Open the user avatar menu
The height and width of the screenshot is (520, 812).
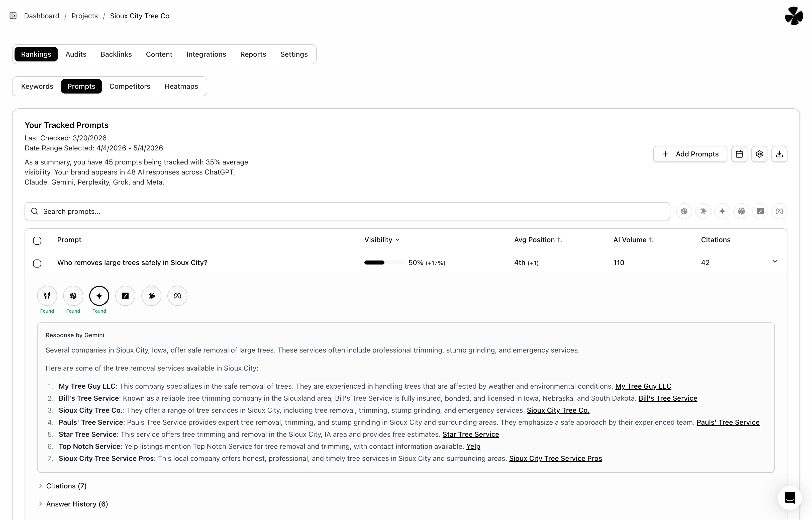794,16
